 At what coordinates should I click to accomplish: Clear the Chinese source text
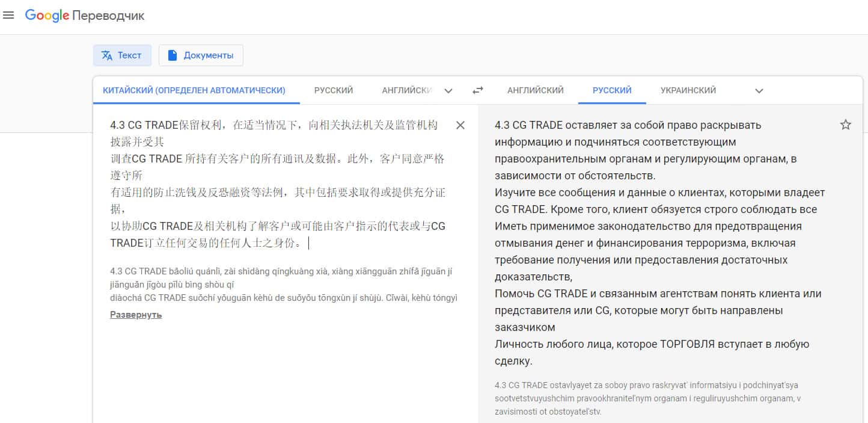tap(460, 125)
